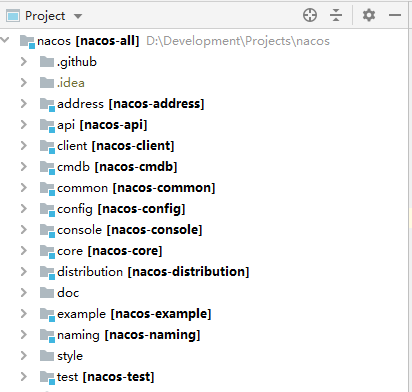This screenshot has width=412, height=392.
Task: Expand the naming module chevron
Action: coord(23,335)
